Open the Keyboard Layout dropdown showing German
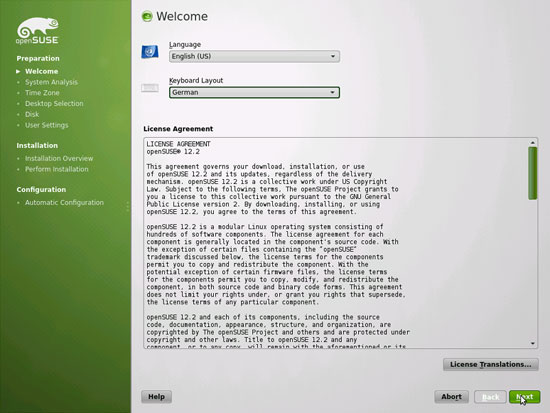This screenshot has width=550, height=413. [x=254, y=93]
